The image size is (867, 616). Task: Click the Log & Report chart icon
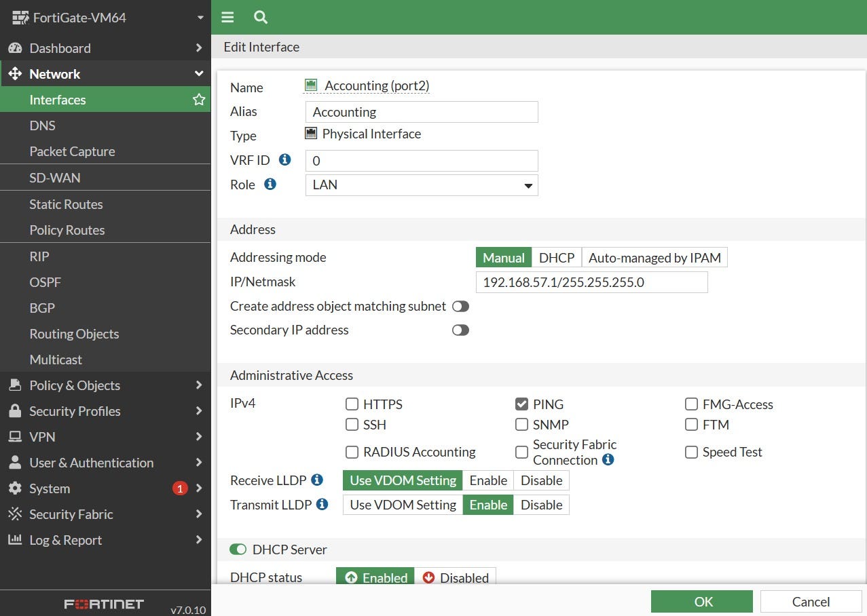15,540
